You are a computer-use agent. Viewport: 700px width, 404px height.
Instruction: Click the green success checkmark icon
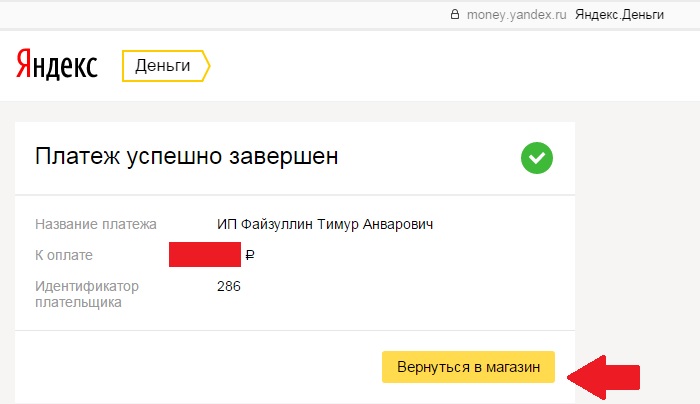pyautogui.click(x=537, y=158)
